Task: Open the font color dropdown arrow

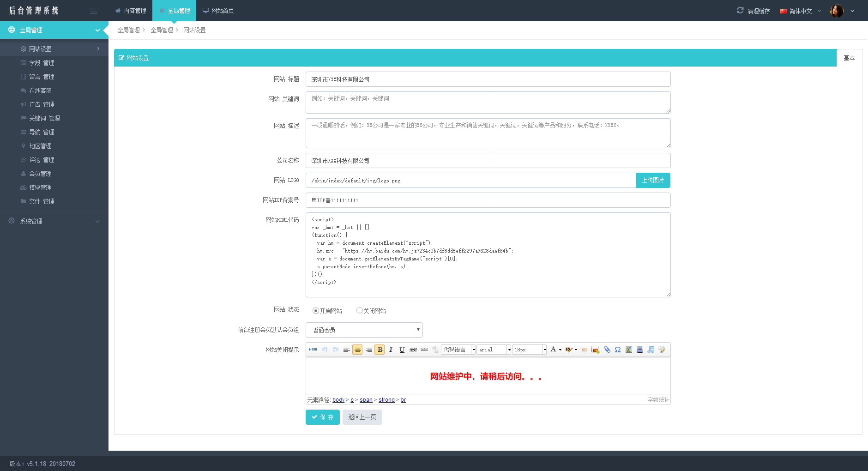Action: click(x=561, y=350)
